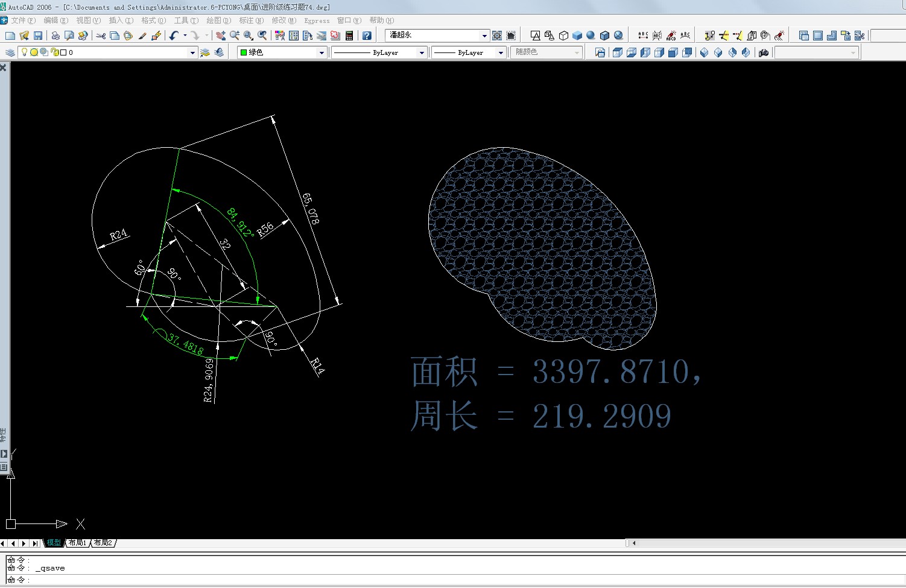Open the undo history dropdown arrow
This screenshot has width=906, height=588.
[x=185, y=36]
